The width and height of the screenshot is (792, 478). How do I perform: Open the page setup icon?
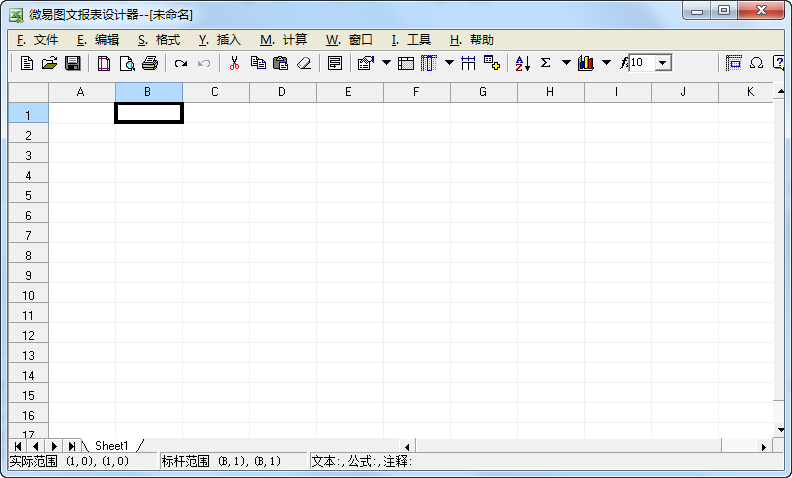(x=104, y=63)
